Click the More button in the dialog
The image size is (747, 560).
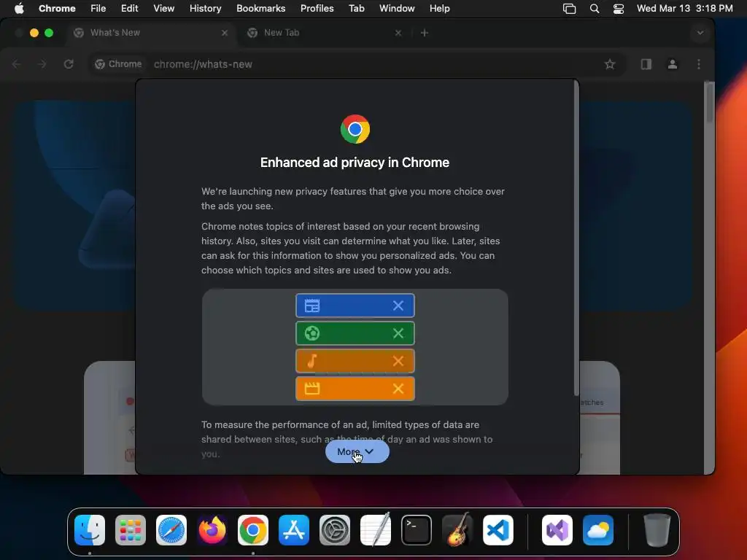357,451
